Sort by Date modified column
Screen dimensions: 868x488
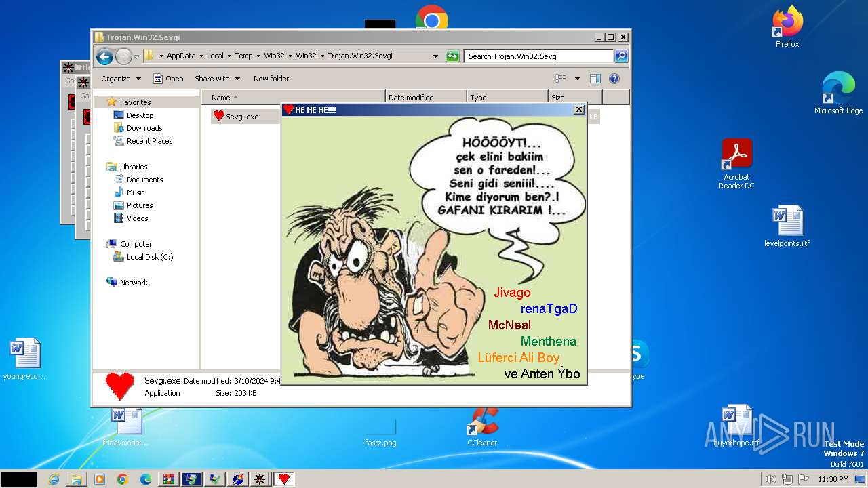click(426, 98)
